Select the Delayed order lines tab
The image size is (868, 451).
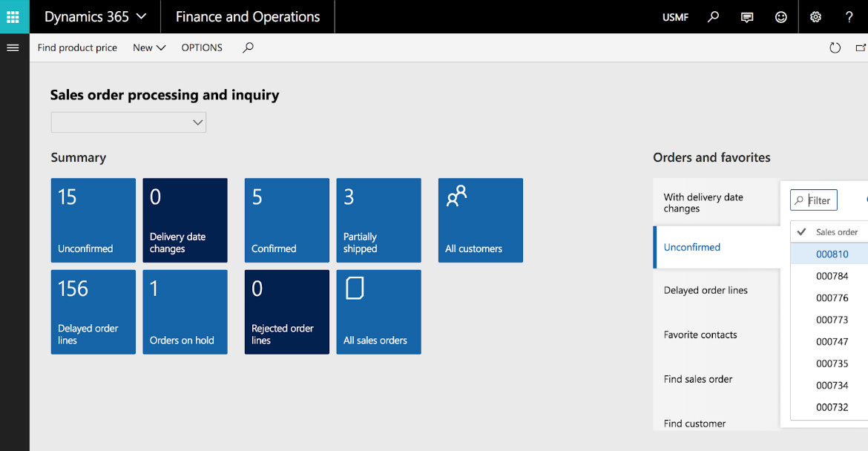[x=706, y=290]
